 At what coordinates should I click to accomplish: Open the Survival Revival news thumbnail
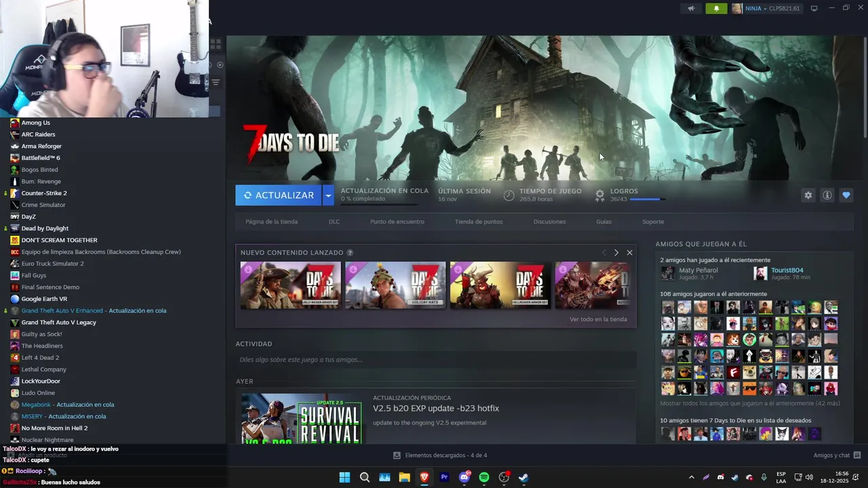click(302, 419)
